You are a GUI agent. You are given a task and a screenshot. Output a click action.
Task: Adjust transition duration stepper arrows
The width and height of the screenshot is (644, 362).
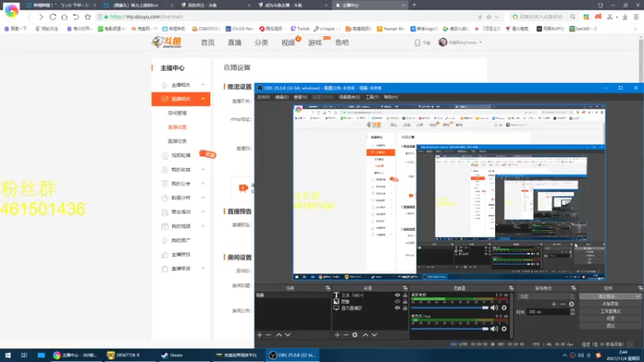pos(572,312)
